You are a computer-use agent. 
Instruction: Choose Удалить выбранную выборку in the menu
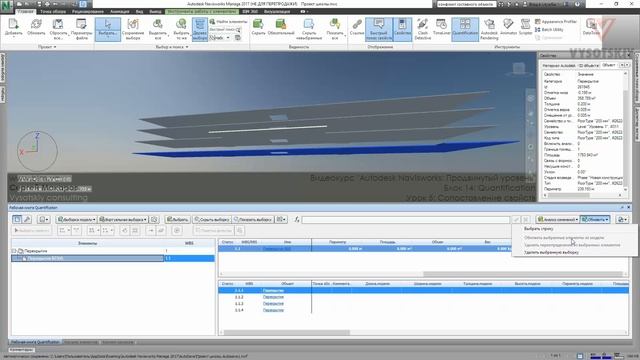[x=551, y=252]
